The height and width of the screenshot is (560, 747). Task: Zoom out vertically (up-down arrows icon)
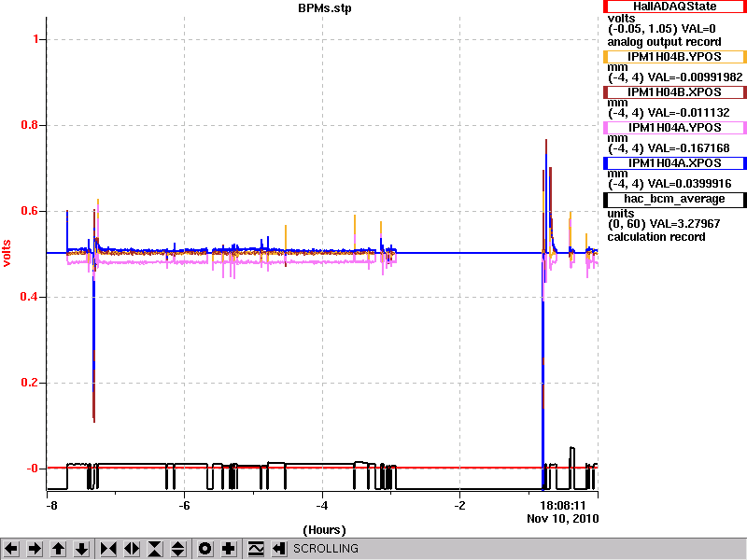(178, 549)
